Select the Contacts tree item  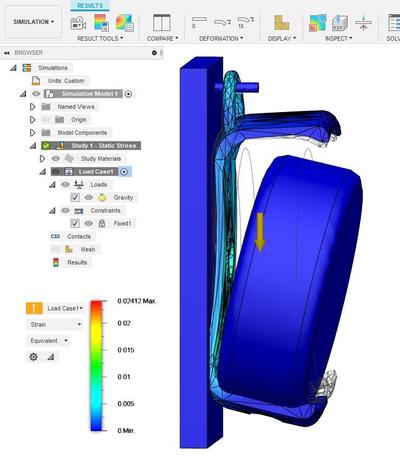[x=79, y=236]
